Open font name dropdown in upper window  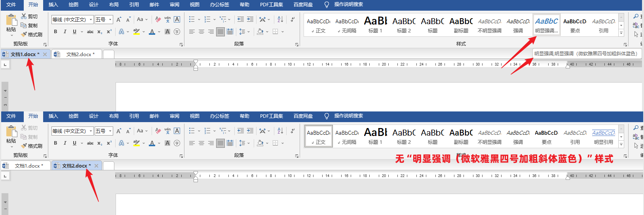91,19
